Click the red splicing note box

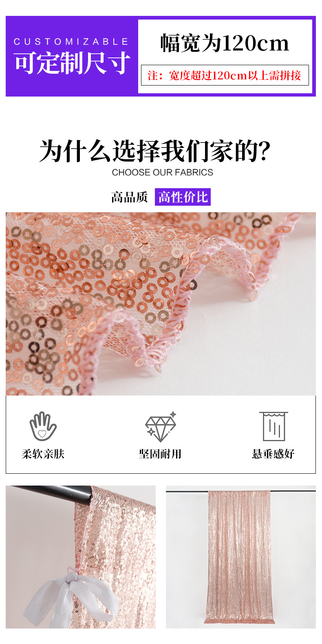point(225,75)
